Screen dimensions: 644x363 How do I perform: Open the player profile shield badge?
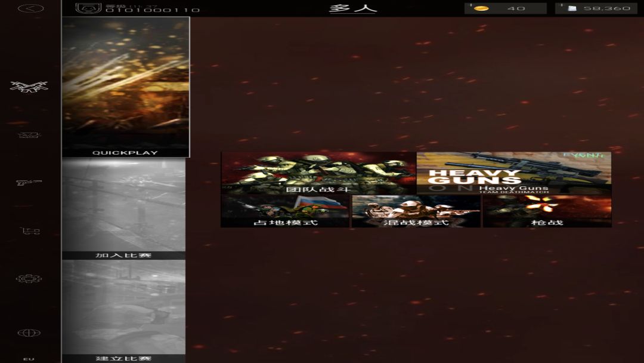(x=88, y=8)
